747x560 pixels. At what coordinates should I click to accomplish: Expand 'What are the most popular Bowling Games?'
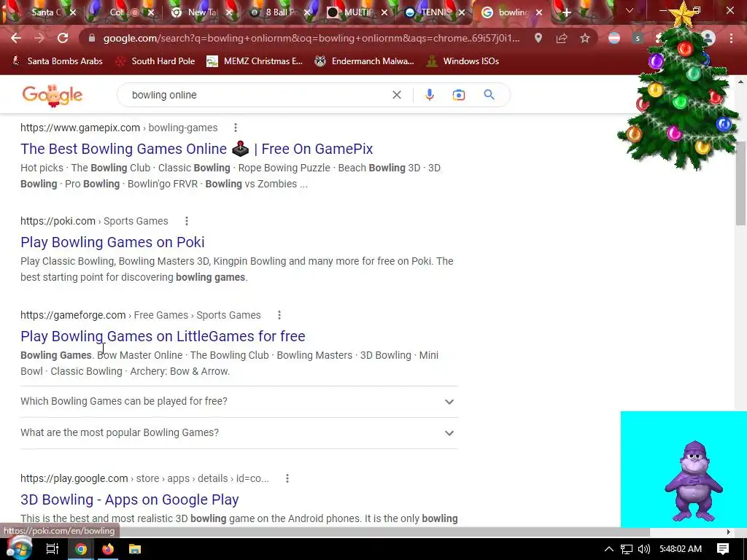pyautogui.click(x=239, y=433)
